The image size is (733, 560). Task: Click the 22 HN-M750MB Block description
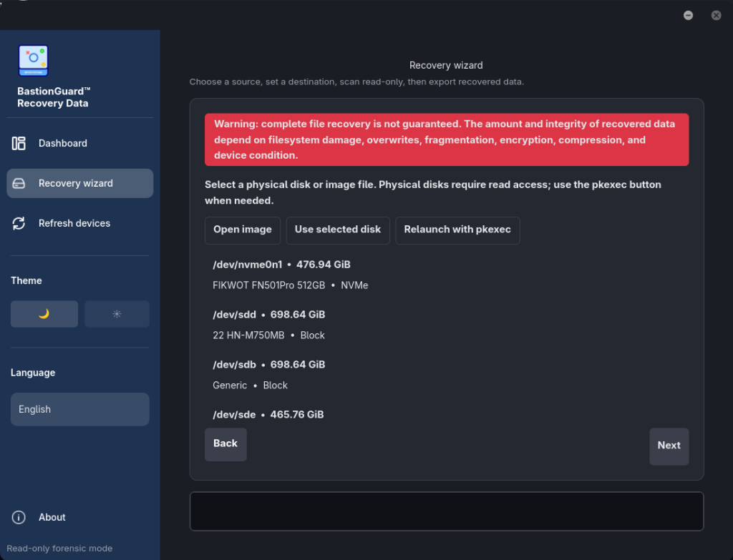click(269, 335)
